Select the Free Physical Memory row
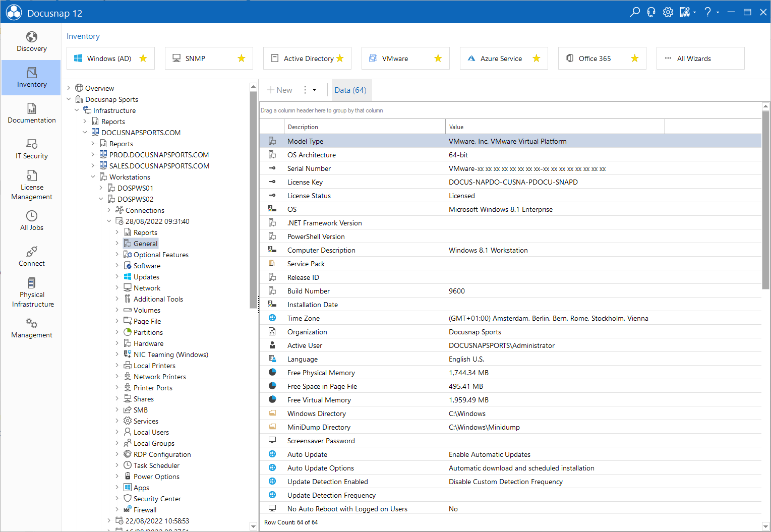 pyautogui.click(x=510, y=373)
